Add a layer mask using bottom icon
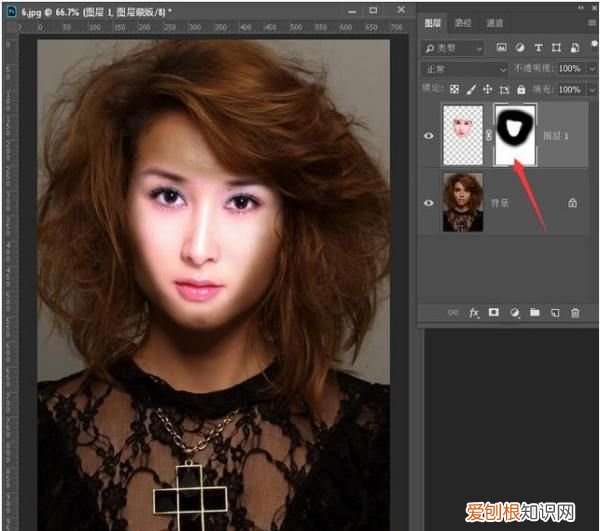The height and width of the screenshot is (531, 600). tap(494, 313)
